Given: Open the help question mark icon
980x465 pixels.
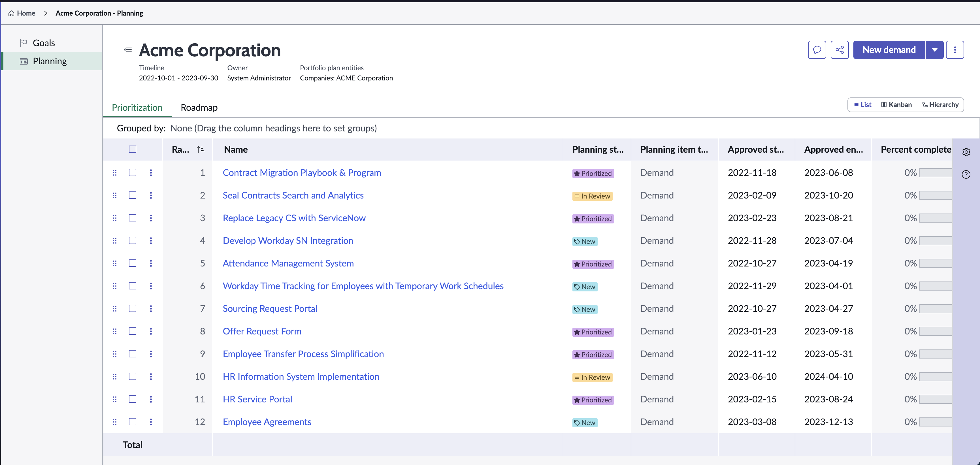Looking at the screenshot, I should click(x=966, y=175).
